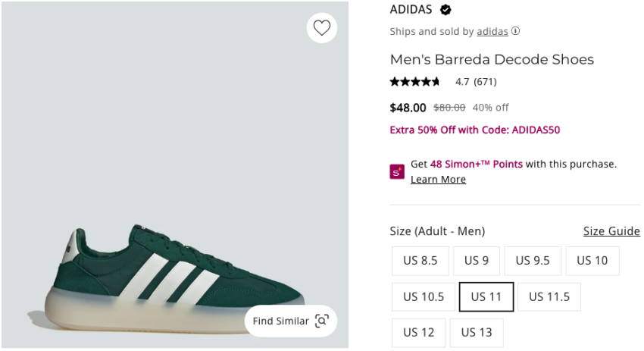The image size is (644, 351).
Task: Pick size US 10
Action: [x=592, y=261]
